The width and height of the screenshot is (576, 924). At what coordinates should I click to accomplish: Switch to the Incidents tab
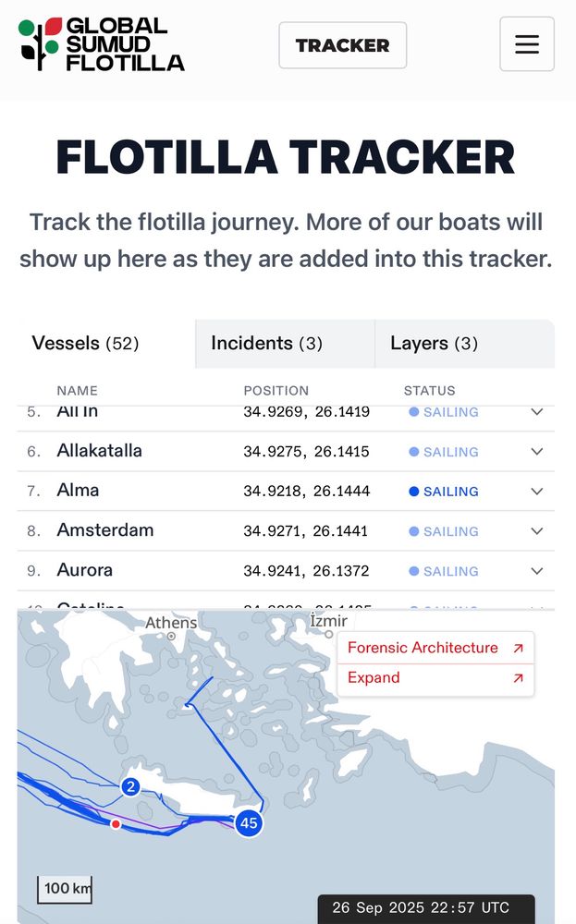(x=284, y=343)
